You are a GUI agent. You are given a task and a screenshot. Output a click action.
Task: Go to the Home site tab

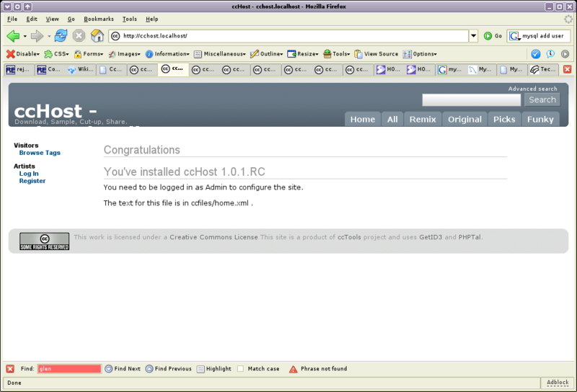[363, 119]
